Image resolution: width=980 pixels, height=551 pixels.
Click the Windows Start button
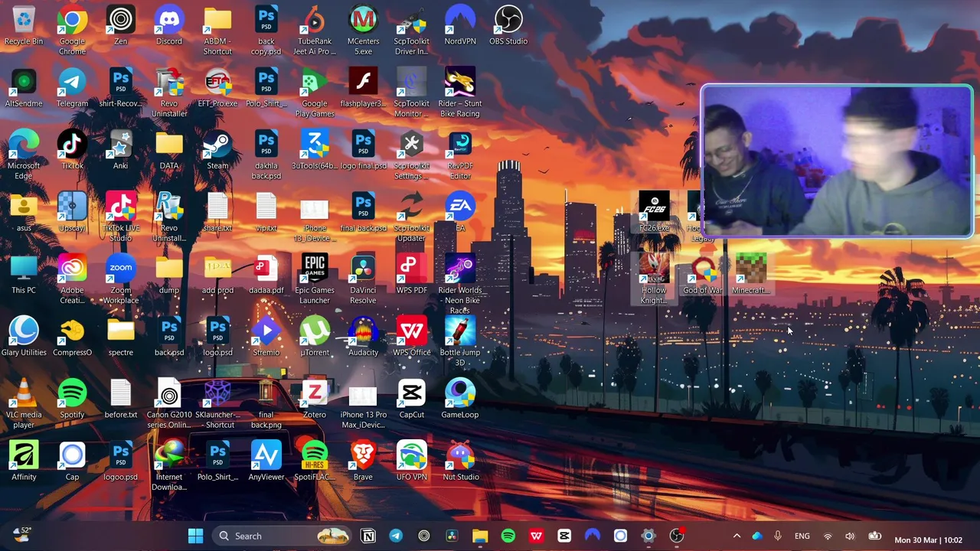pyautogui.click(x=195, y=536)
